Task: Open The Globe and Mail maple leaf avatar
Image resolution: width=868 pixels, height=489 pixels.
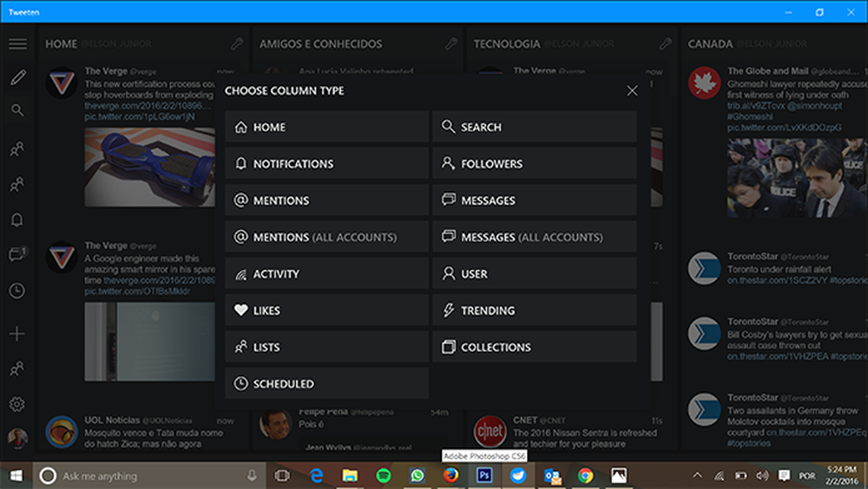Action: click(704, 83)
